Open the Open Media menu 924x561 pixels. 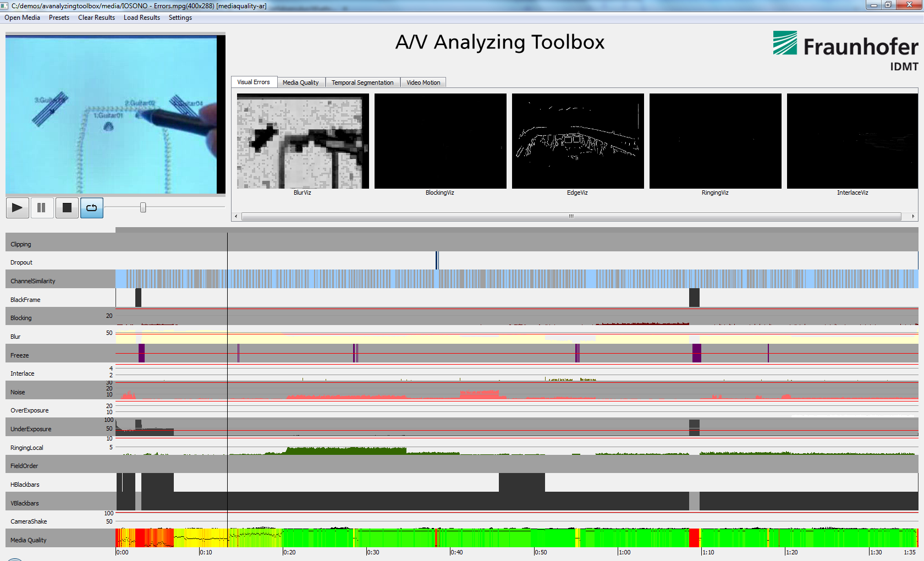pos(23,18)
